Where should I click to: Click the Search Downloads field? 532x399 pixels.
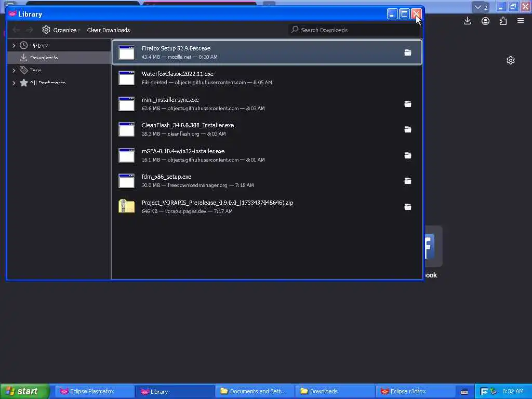point(354,30)
